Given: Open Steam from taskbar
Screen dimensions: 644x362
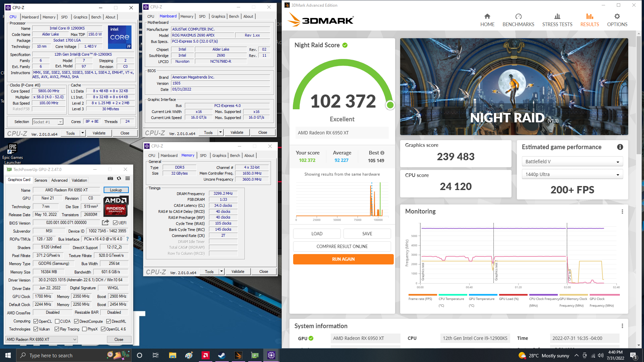Looking at the screenshot, I should (x=222, y=355).
